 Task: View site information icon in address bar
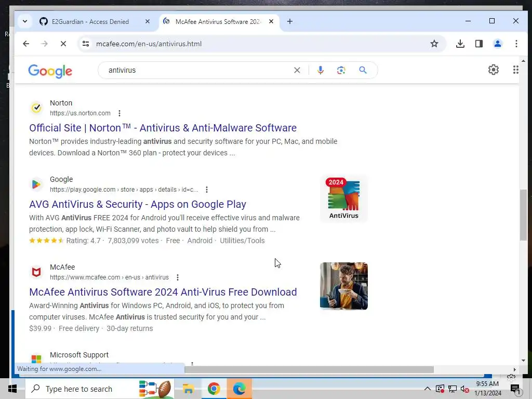(86, 44)
